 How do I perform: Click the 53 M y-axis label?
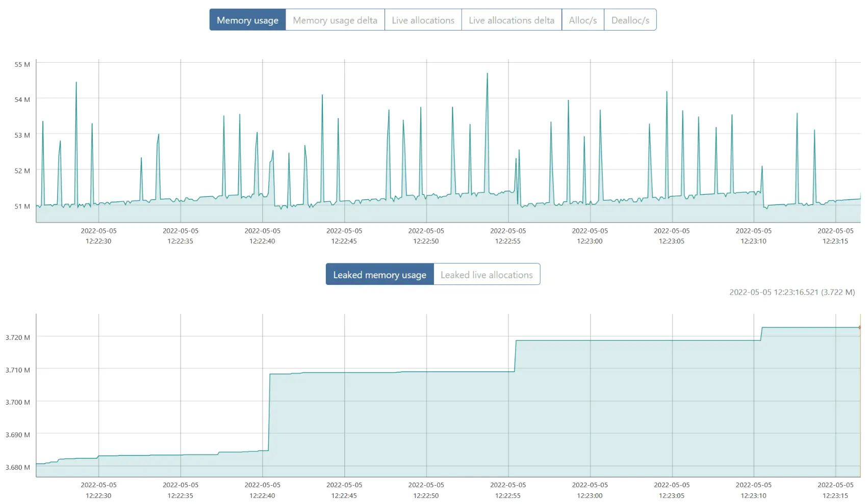[22, 135]
